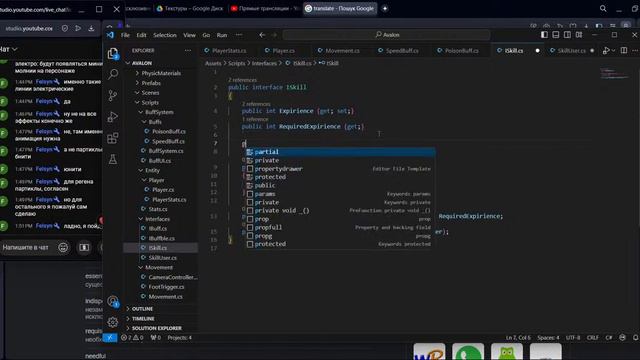Switch to the PoisonBuff.cs tab
The image size is (640, 360).
461,51
